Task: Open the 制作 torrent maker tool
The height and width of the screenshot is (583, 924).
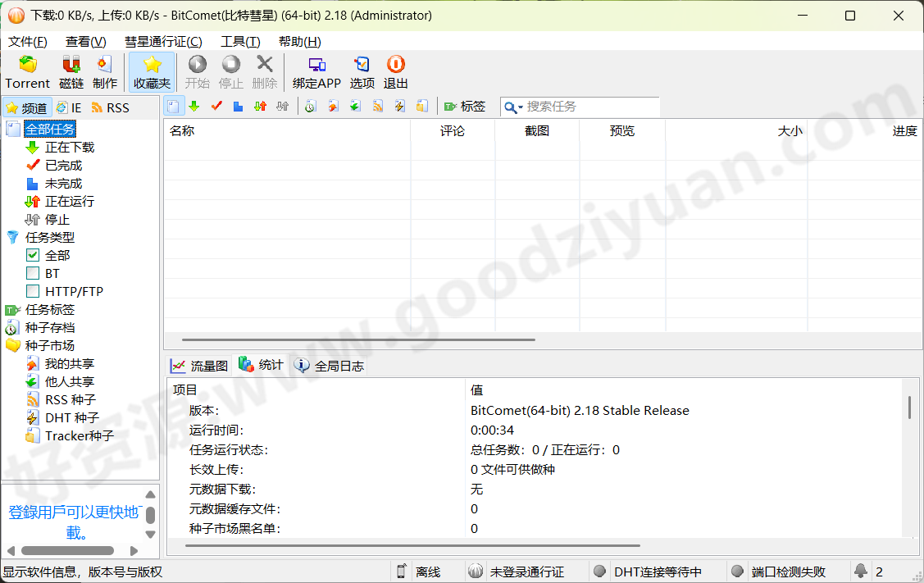Action: (104, 71)
